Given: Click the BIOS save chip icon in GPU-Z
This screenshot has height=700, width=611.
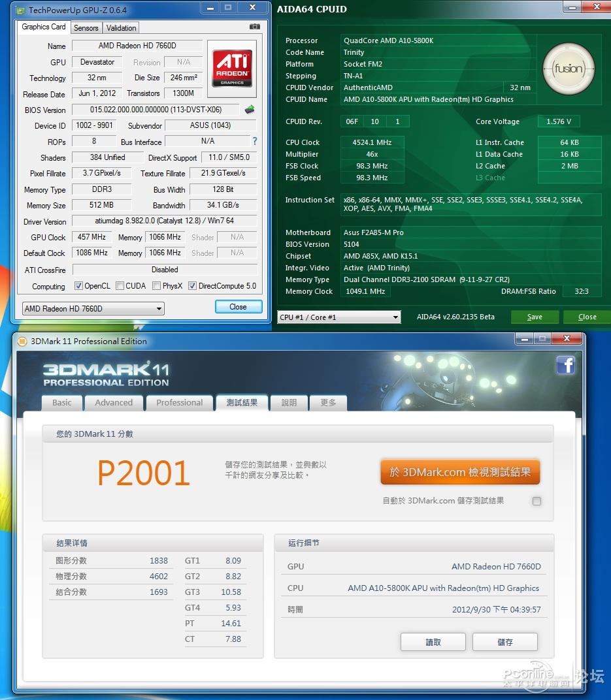Looking at the screenshot, I should click(250, 110).
